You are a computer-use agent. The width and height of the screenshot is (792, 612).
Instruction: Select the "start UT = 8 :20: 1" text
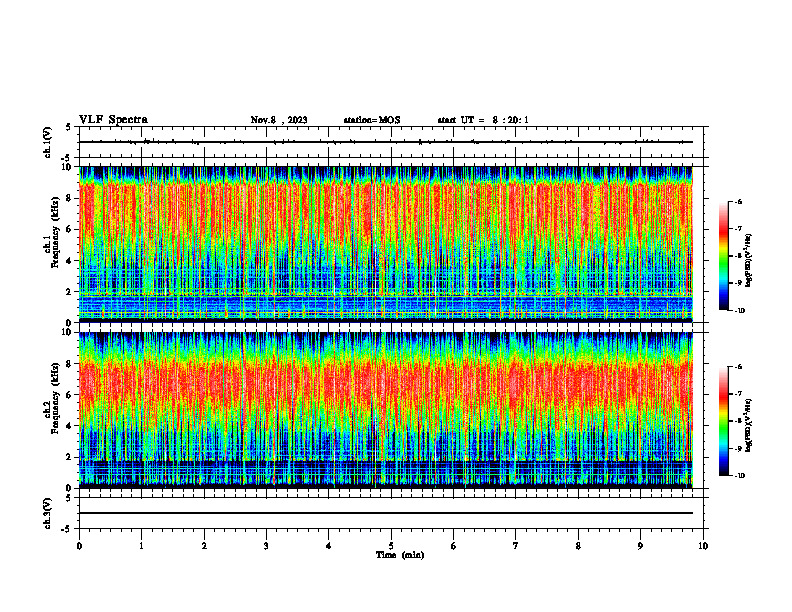[x=483, y=120]
